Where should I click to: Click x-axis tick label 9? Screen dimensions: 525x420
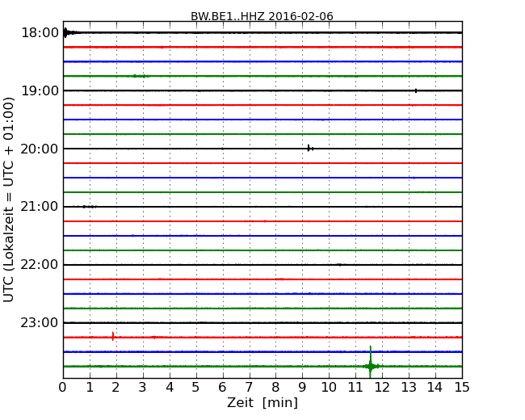click(x=302, y=388)
